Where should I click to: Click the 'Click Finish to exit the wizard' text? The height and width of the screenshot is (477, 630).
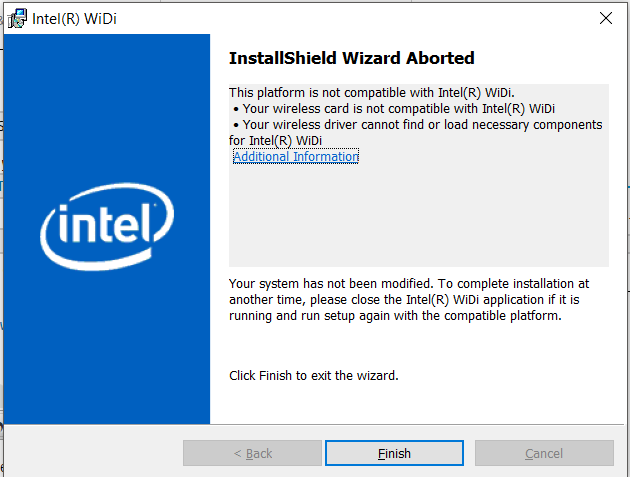click(313, 376)
